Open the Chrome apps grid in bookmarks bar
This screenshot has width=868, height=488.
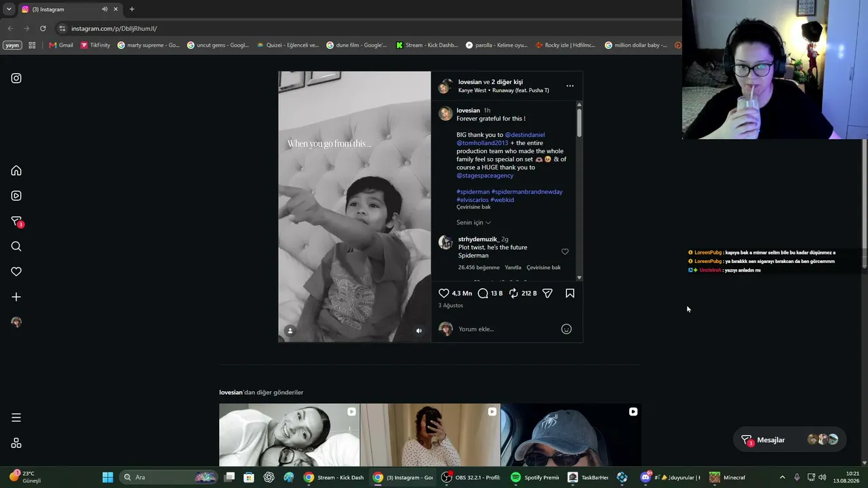click(32, 45)
